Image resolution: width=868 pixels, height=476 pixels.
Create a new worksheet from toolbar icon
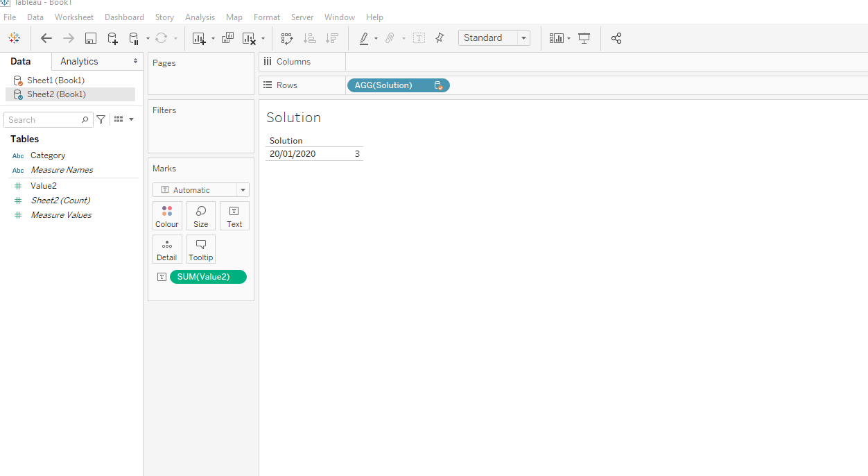[199, 38]
